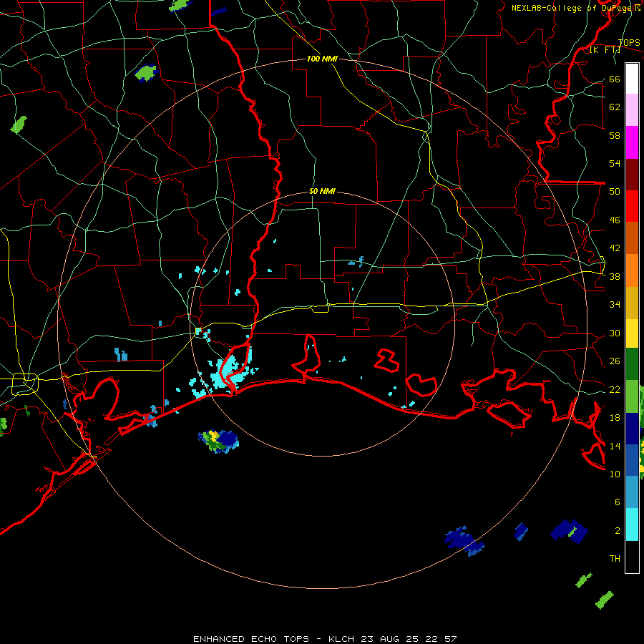Click the navy echo cluster on 100 NMI ring
The image size is (644, 644).
(x=464, y=540)
